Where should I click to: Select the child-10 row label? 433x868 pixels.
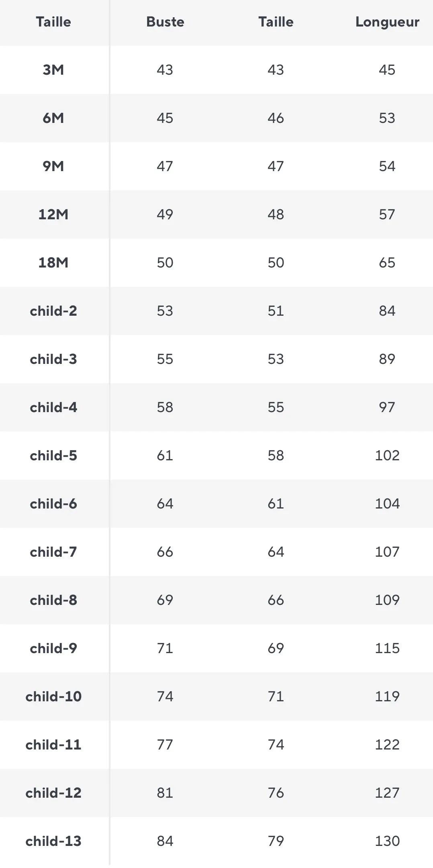[x=53, y=696]
